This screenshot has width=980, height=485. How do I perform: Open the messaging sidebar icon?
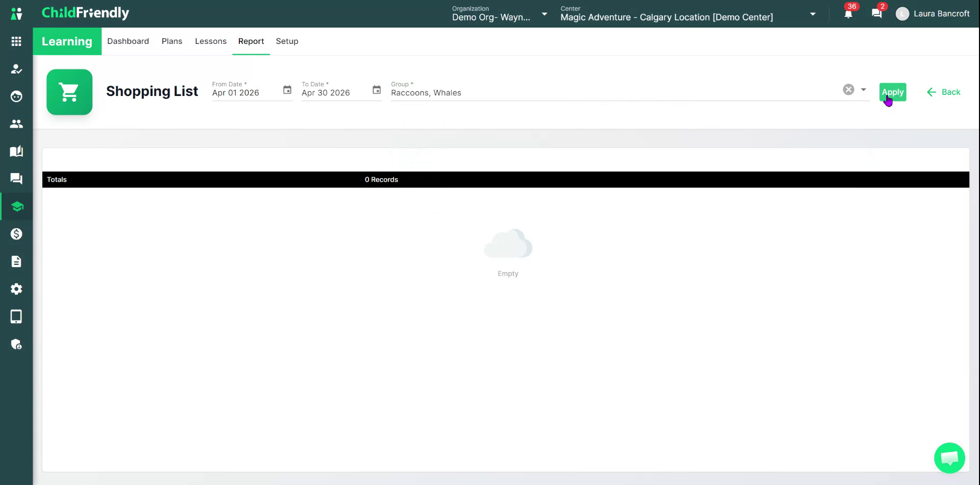(16, 179)
